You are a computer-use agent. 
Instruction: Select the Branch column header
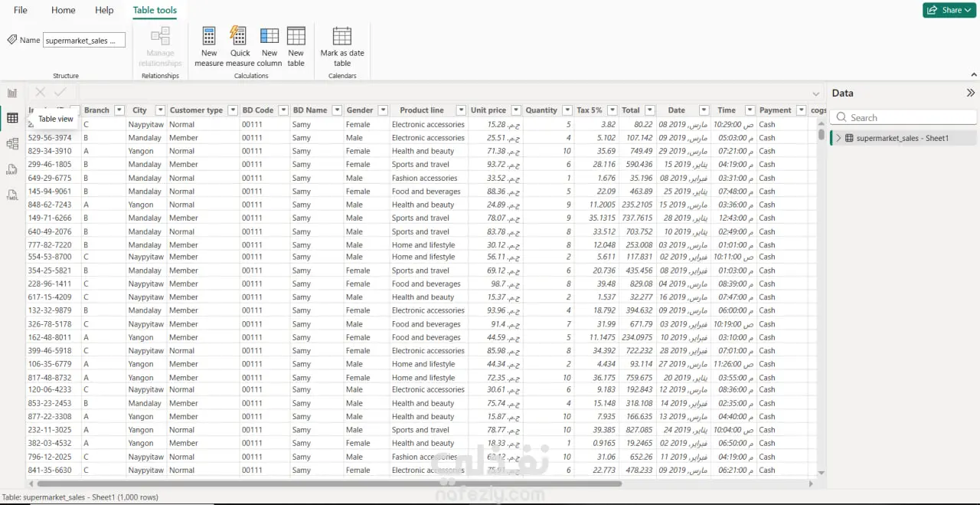tap(96, 110)
